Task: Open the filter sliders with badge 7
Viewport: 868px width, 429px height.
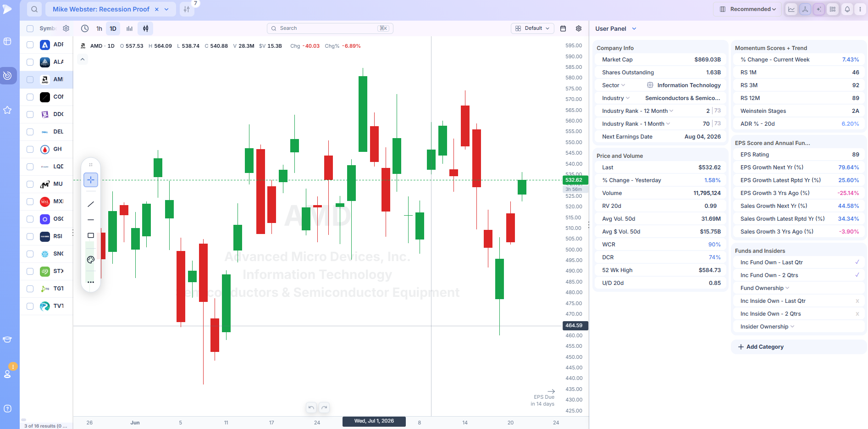Action: (x=187, y=9)
